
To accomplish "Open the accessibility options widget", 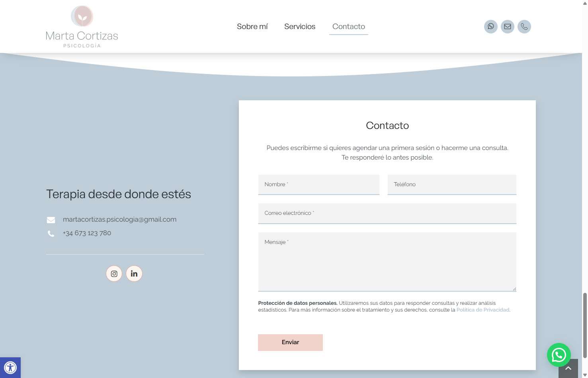I will 10,367.
